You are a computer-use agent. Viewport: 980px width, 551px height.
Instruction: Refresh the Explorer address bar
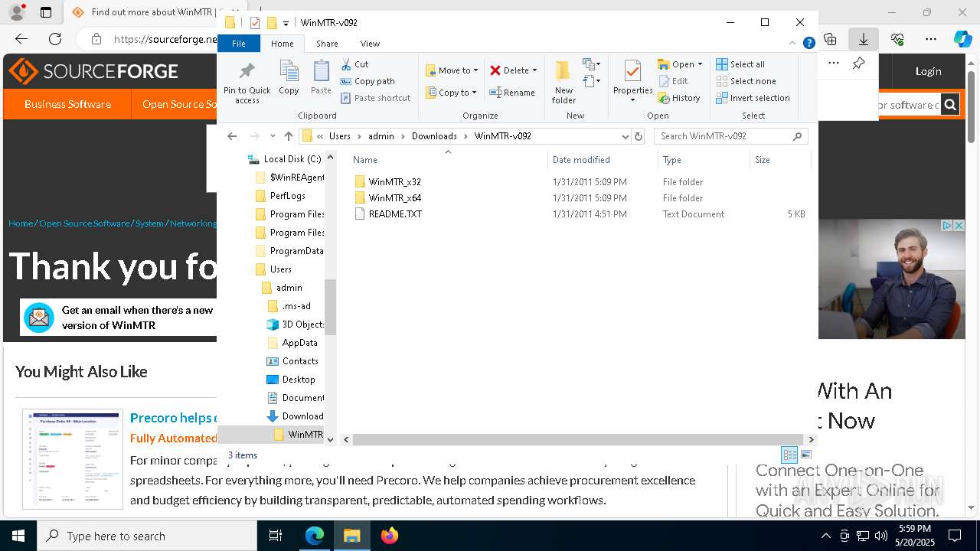coord(639,136)
